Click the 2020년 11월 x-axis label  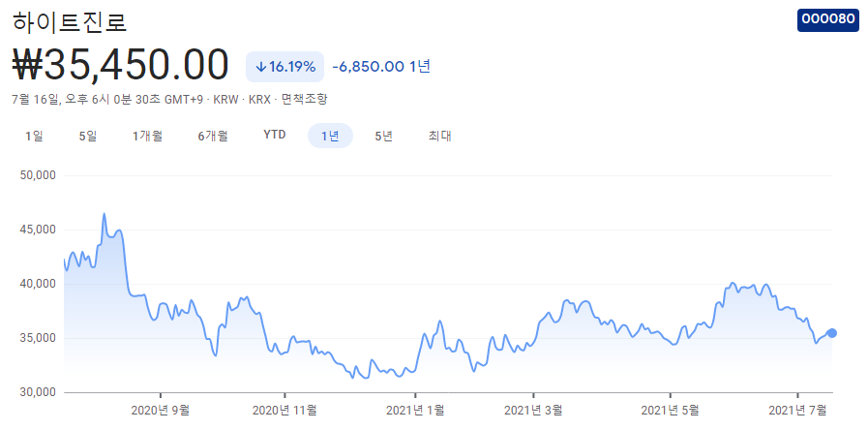pyautogui.click(x=284, y=411)
